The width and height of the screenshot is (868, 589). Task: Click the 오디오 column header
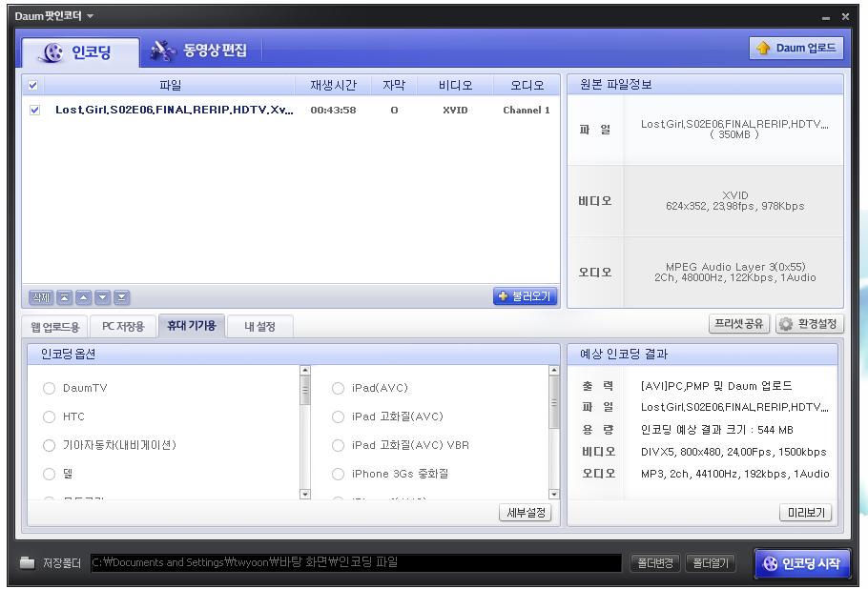point(527,85)
